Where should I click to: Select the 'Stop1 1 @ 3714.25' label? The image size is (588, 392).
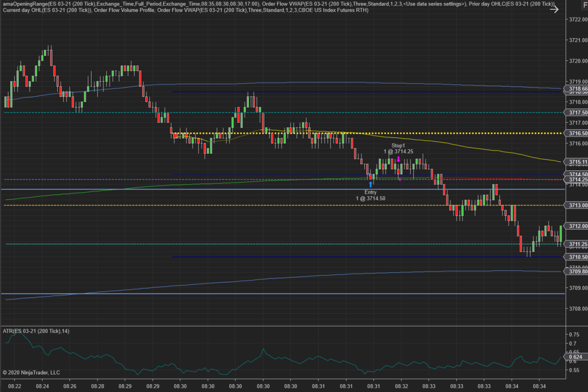click(x=398, y=148)
